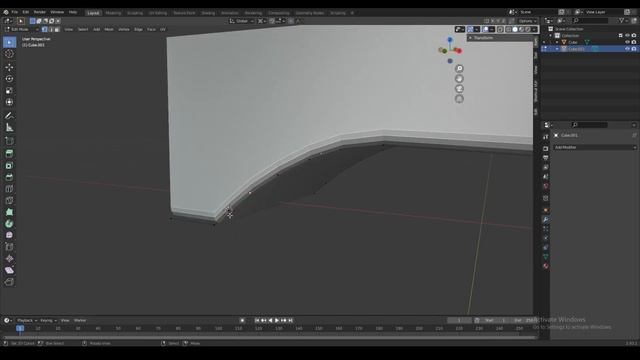Click the timeline playhead at frame 1

(x=20, y=328)
